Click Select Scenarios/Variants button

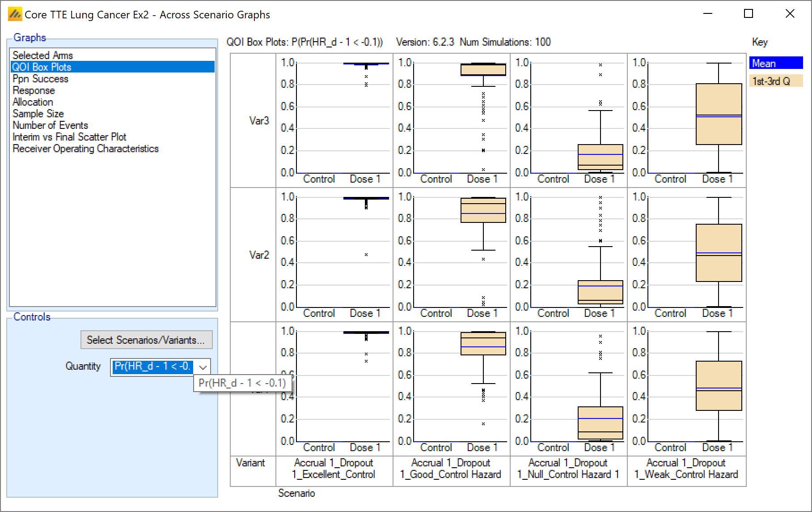[x=146, y=340]
